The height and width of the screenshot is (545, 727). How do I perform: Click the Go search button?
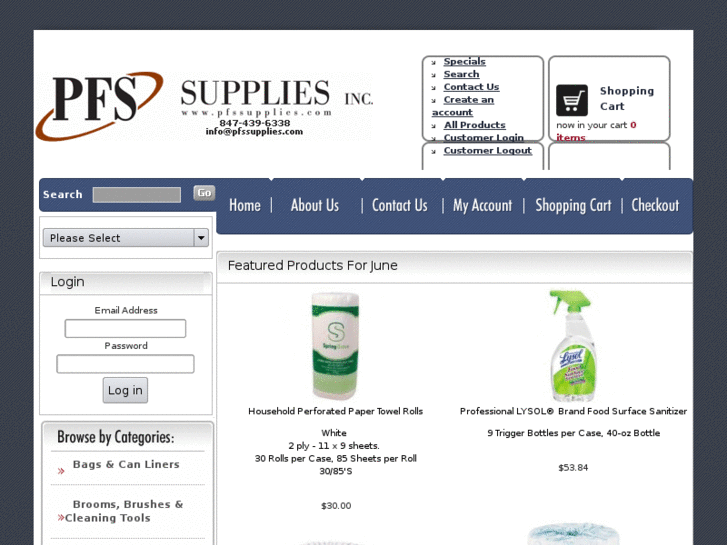(x=204, y=193)
